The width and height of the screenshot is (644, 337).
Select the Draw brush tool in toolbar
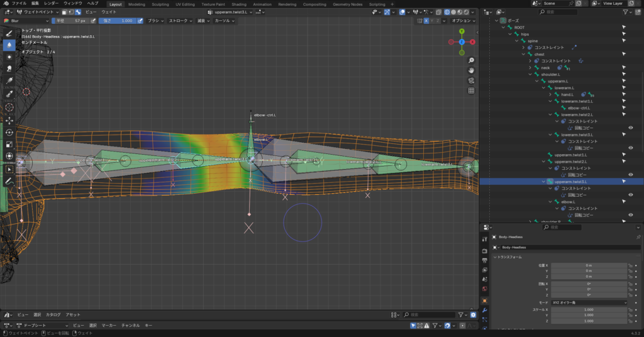pos(9,33)
